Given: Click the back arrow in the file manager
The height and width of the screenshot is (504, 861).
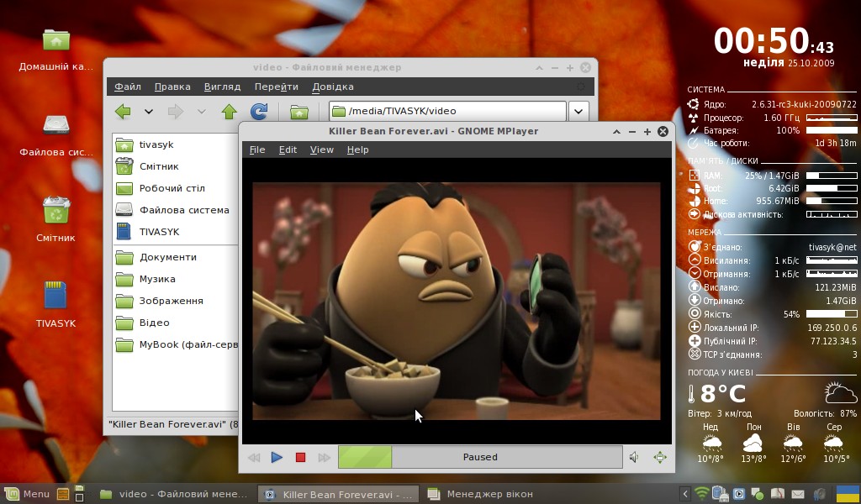Looking at the screenshot, I should coord(123,112).
